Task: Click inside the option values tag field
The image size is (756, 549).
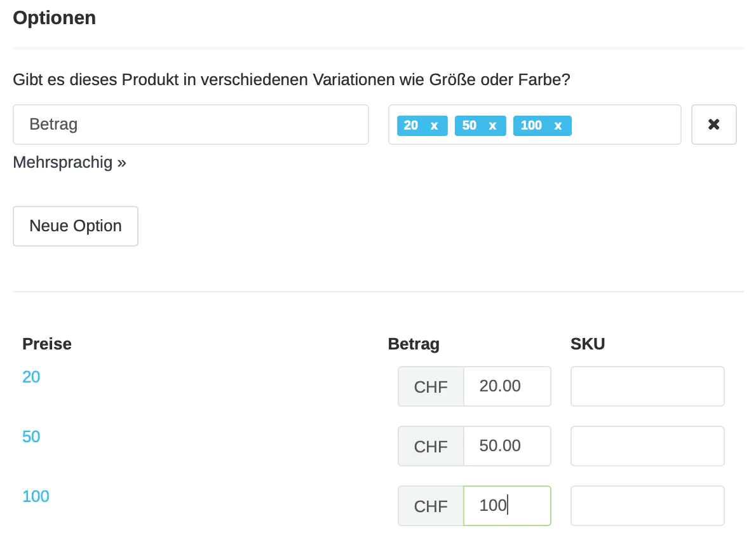Action: [626, 125]
